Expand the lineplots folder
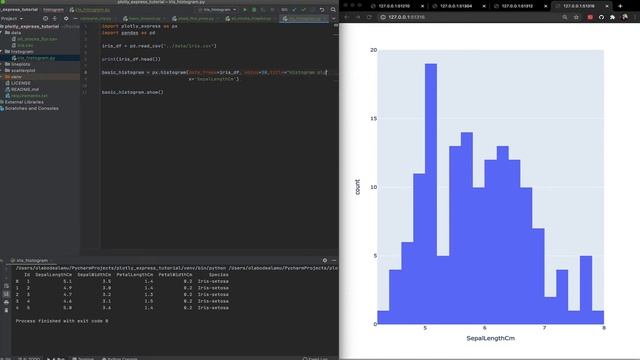The width and height of the screenshot is (640, 360). pyautogui.click(x=2, y=64)
